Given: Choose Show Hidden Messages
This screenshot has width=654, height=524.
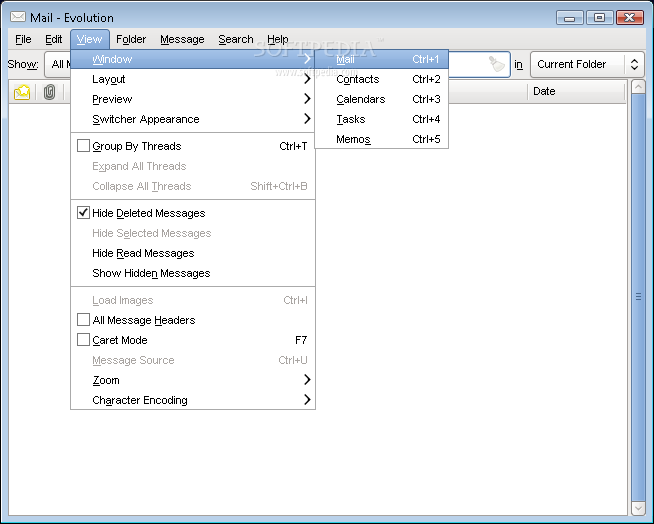Looking at the screenshot, I should pyautogui.click(x=193, y=273).
